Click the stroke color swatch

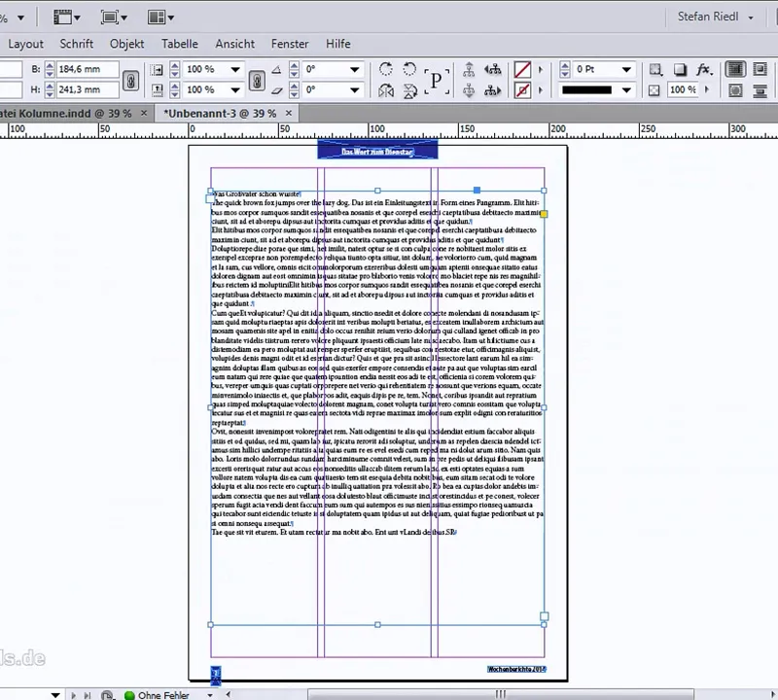tap(522, 90)
